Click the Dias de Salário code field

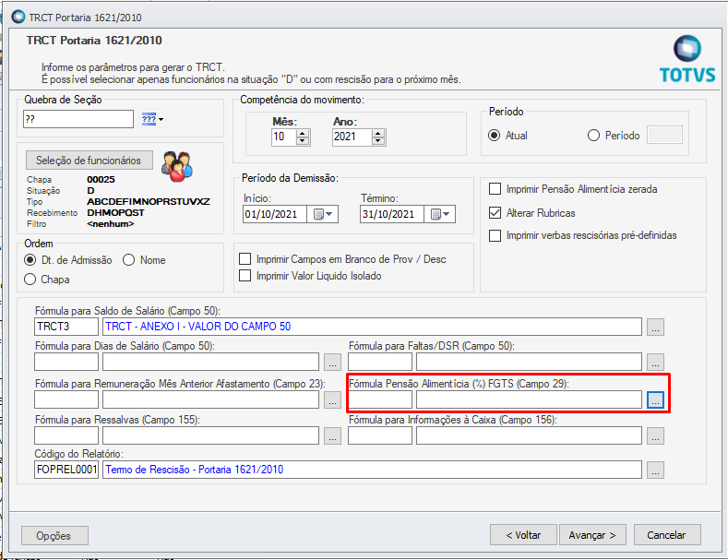tap(66, 362)
